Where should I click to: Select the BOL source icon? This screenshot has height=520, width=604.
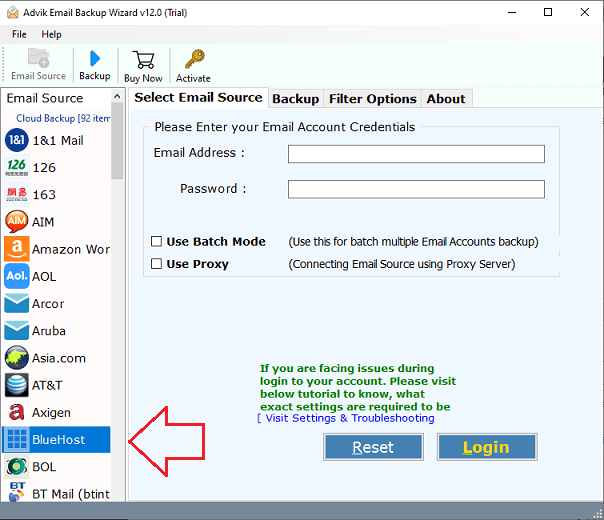click(17, 467)
